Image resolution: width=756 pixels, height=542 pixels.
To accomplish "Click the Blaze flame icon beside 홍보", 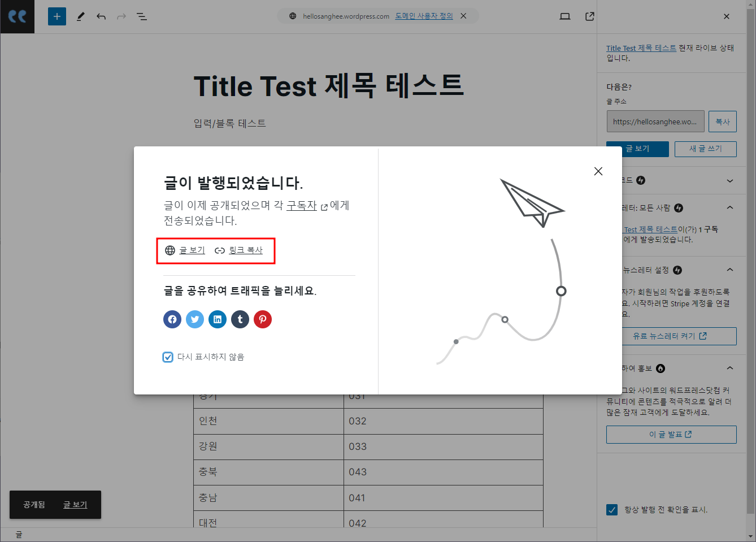I will click(661, 368).
